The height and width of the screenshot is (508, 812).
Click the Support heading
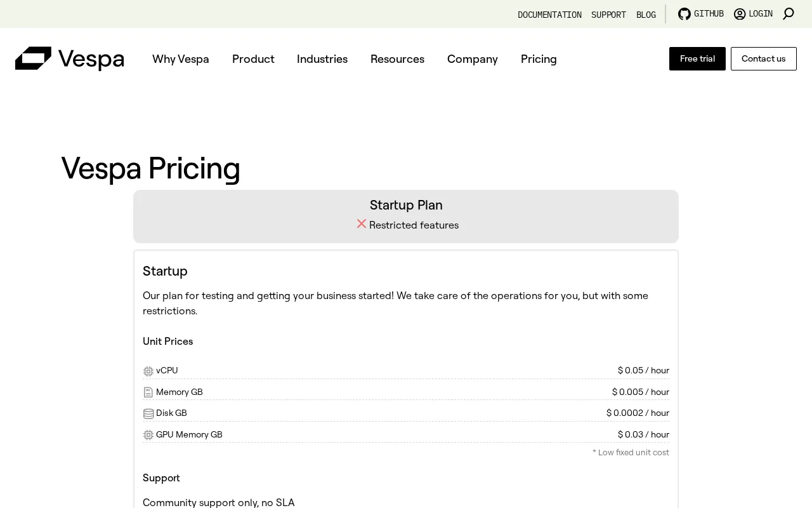(x=161, y=478)
